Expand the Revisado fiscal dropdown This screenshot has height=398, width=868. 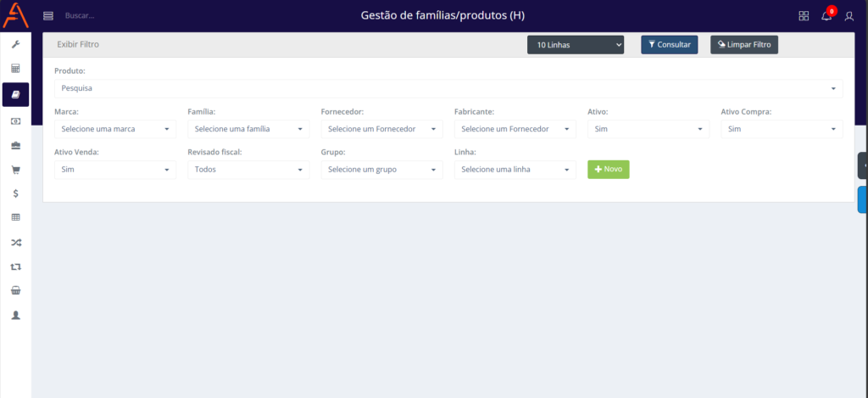click(248, 170)
